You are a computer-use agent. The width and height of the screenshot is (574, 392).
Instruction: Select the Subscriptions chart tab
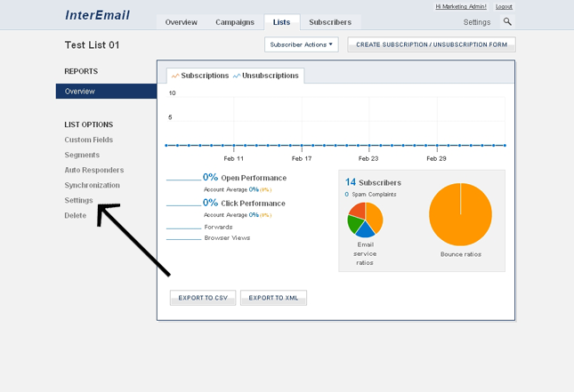pyautogui.click(x=199, y=76)
